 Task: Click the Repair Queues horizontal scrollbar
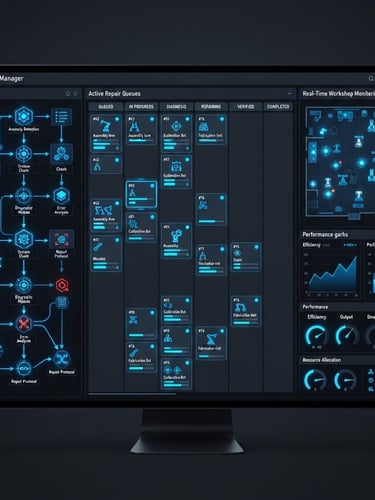[132, 394]
